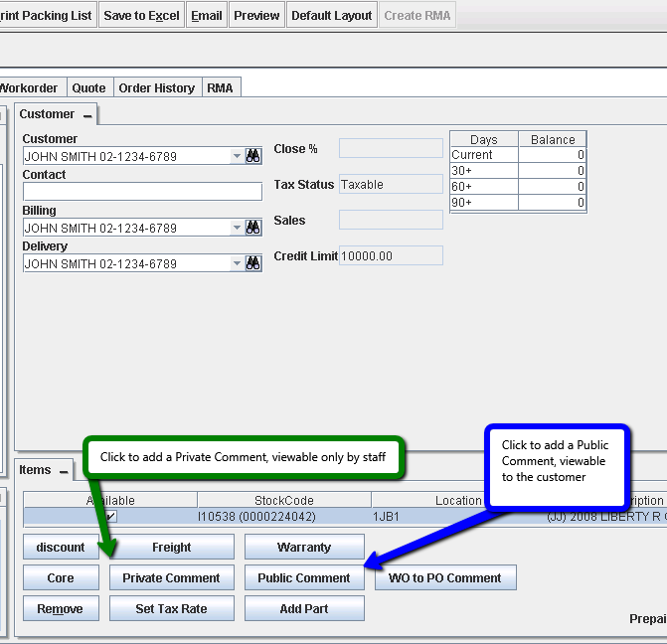This screenshot has height=644, width=667.
Task: Switch to the Order History tab
Action: pos(157,88)
